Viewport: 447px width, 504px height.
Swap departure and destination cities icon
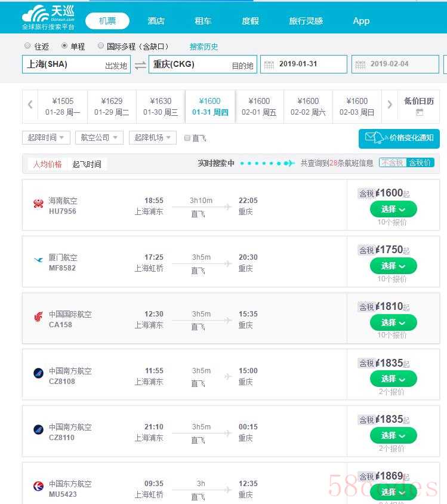point(140,66)
